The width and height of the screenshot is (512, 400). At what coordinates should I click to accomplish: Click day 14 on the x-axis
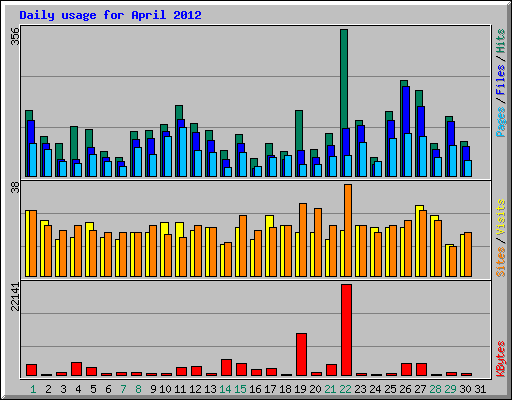[x=225, y=389]
